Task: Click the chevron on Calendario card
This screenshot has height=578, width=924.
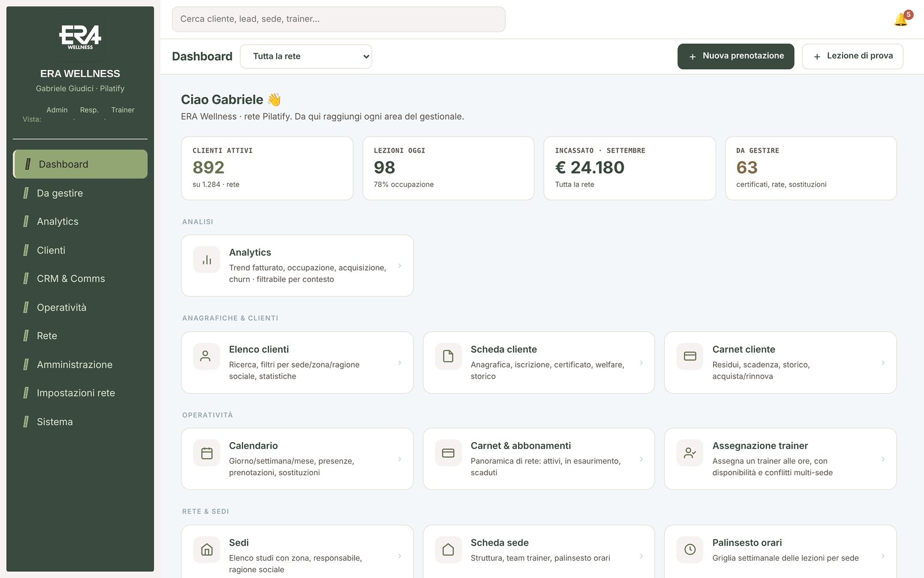Action: pyautogui.click(x=400, y=459)
